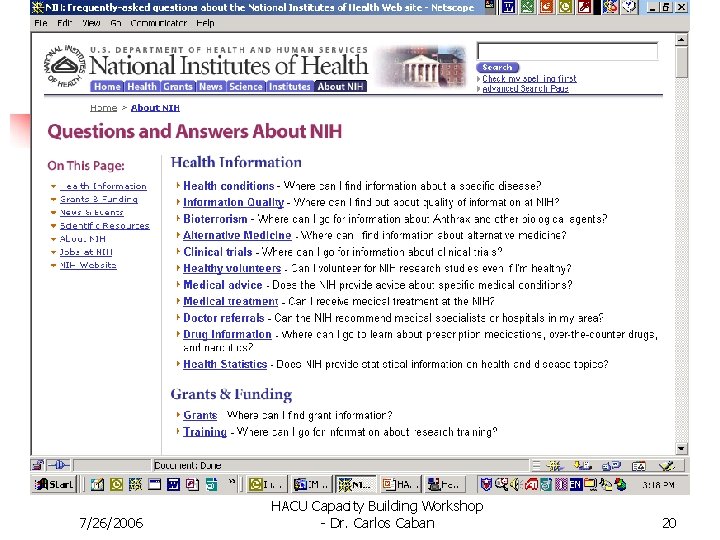720x540 pixels.
Task: Click the question-mark help icon in shortcut bar
Action: coord(630,7)
